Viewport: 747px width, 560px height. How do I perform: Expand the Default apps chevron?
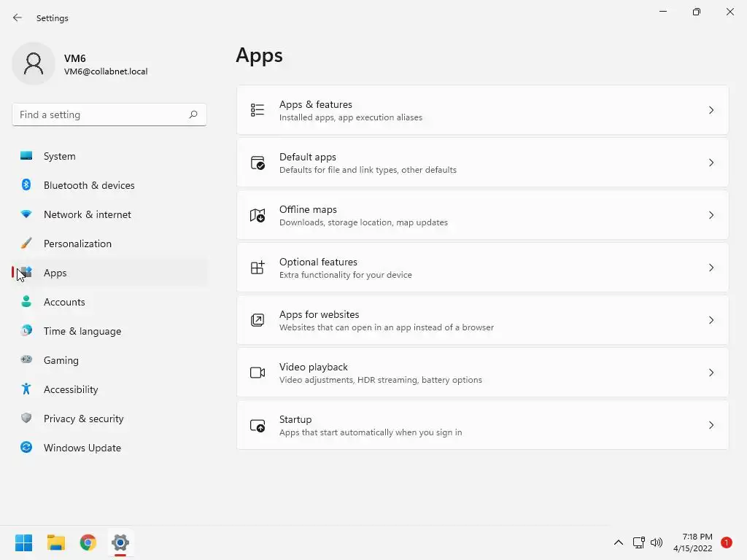[711, 163]
